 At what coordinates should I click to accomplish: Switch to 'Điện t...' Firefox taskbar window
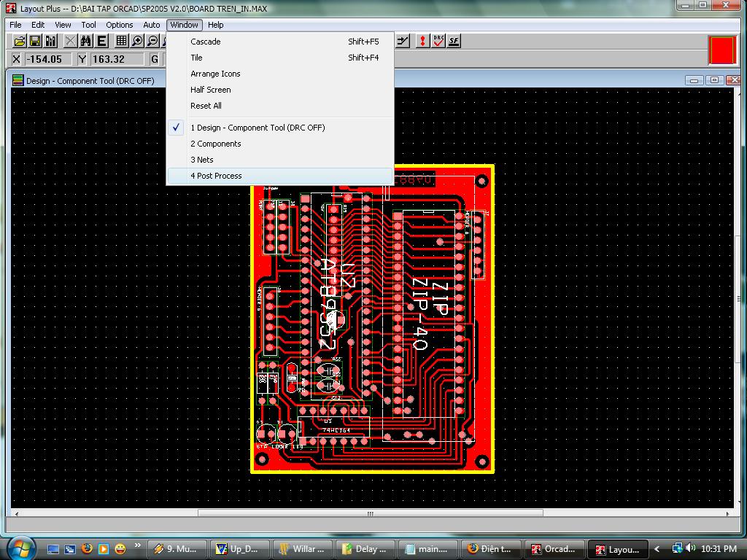(x=491, y=549)
